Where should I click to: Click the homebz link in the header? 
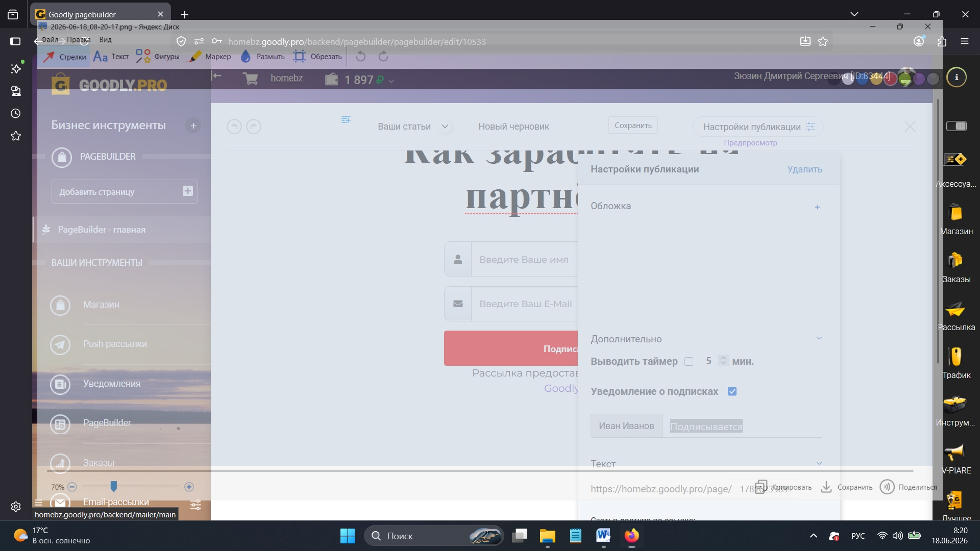[x=286, y=78]
